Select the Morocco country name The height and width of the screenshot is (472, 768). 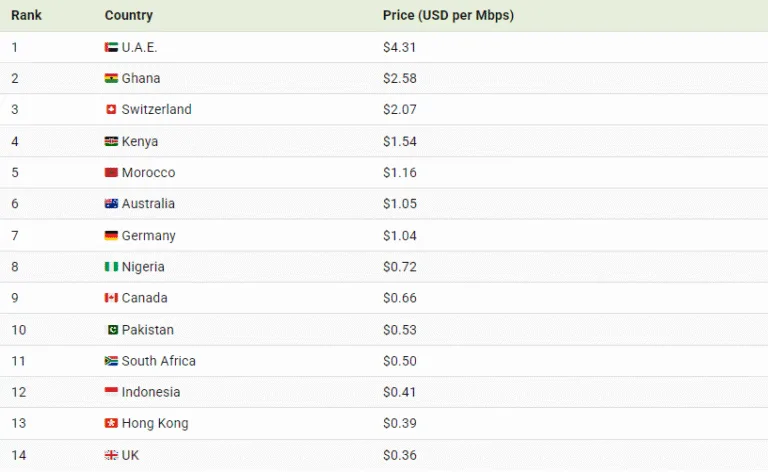tap(148, 173)
